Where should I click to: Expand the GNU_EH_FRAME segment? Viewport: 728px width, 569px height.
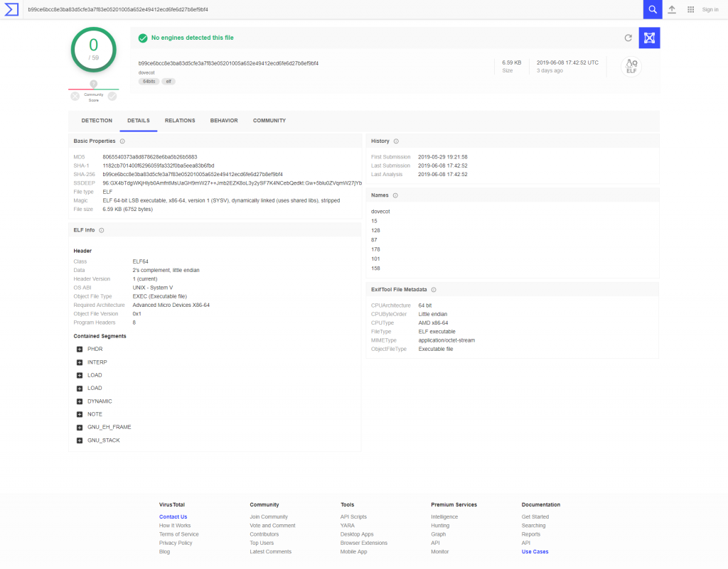[80, 428]
